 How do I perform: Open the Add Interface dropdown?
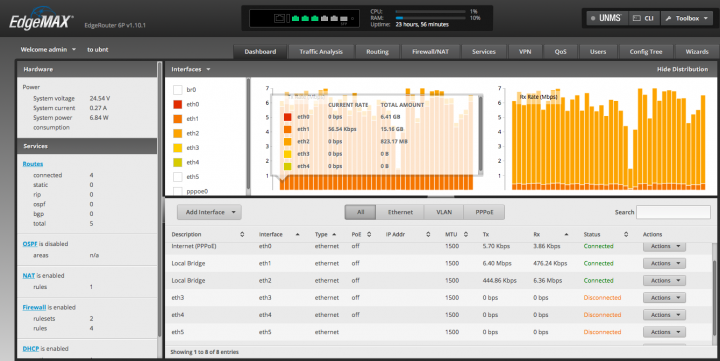click(209, 212)
